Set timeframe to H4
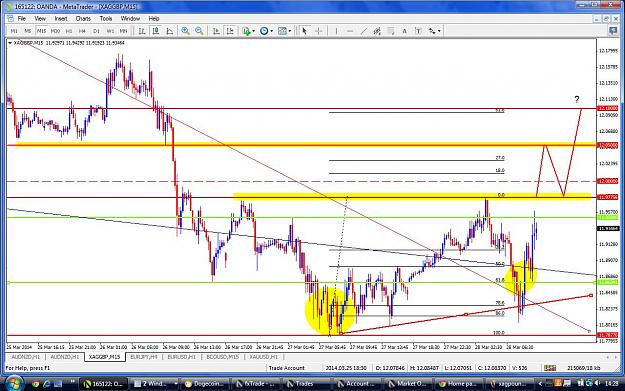This screenshot has height=391, width=625. coord(83,31)
